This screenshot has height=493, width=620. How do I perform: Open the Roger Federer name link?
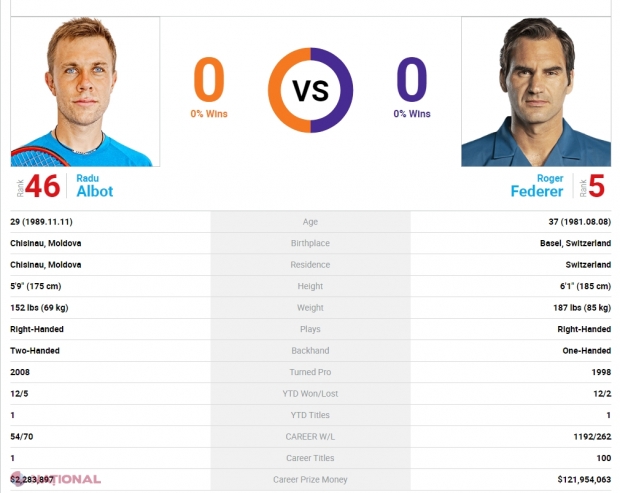(537, 185)
